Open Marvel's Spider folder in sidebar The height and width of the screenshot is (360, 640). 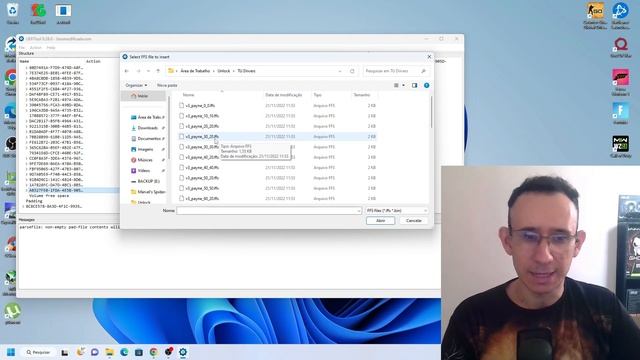pos(147,192)
